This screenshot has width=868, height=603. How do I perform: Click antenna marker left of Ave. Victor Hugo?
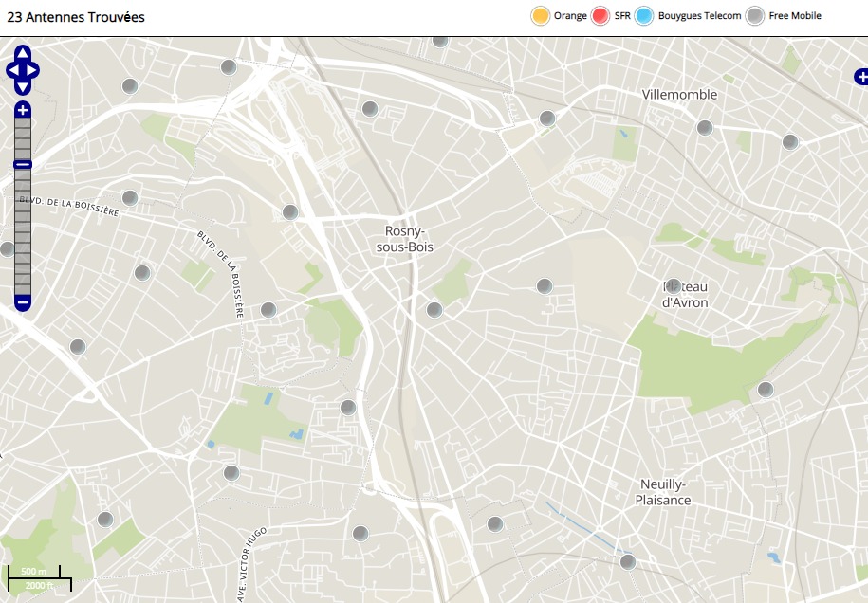pyautogui.click(x=231, y=472)
